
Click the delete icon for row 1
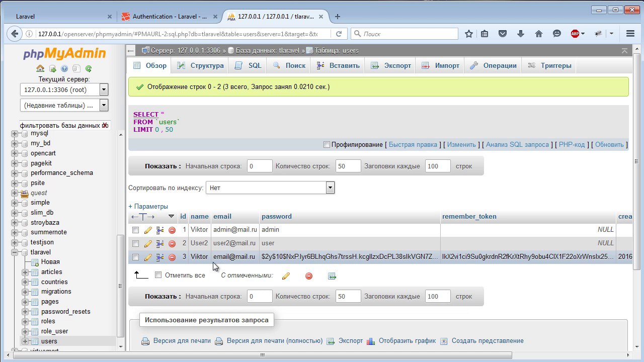172,230
